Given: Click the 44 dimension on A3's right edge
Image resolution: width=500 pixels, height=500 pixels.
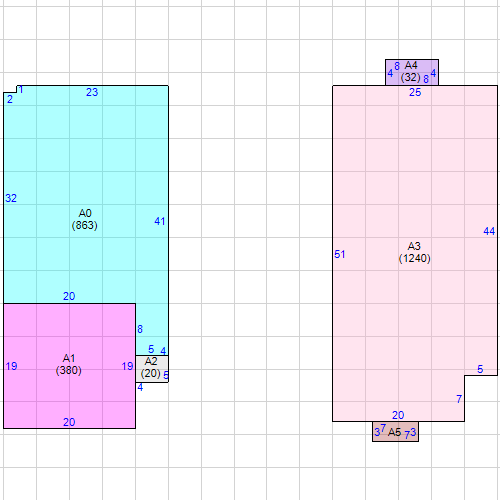Looking at the screenshot, I should click(489, 231).
